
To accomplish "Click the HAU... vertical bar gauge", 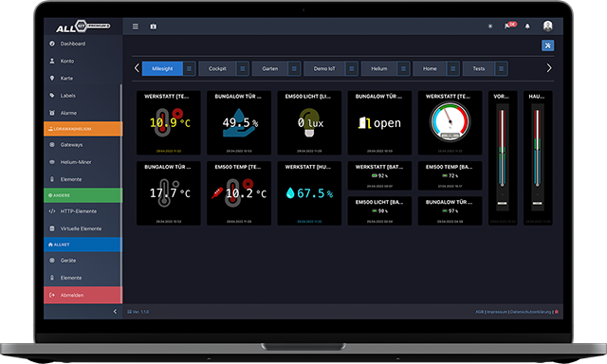I will (x=538, y=157).
